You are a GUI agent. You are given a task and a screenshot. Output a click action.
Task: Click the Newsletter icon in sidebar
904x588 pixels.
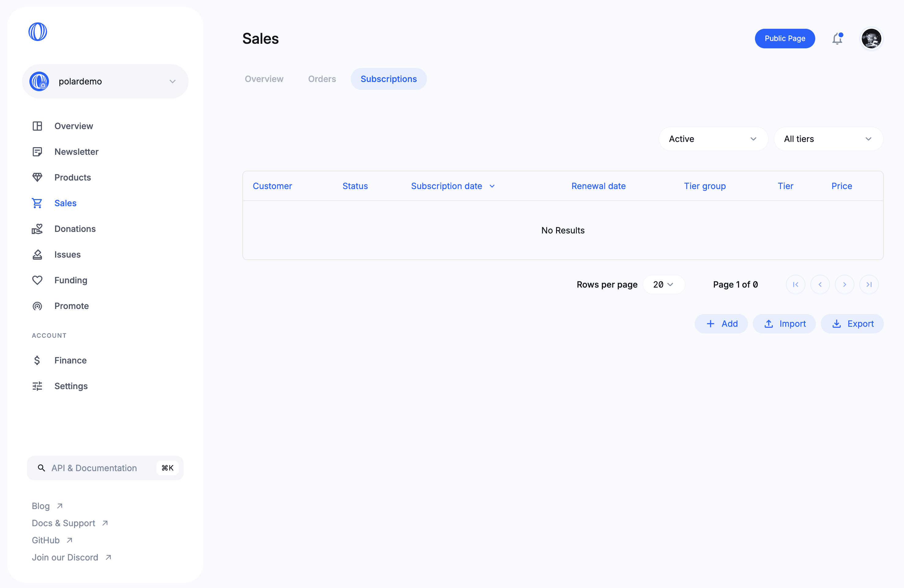(x=37, y=152)
